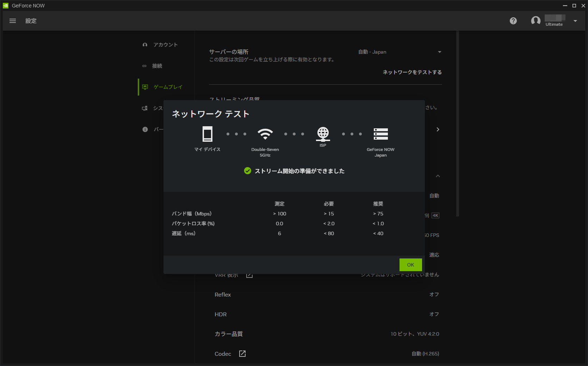Click the ISP globe icon

pos(323,134)
